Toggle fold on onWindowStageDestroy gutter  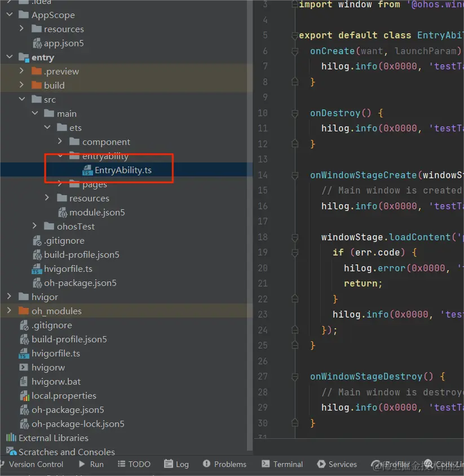295,377
